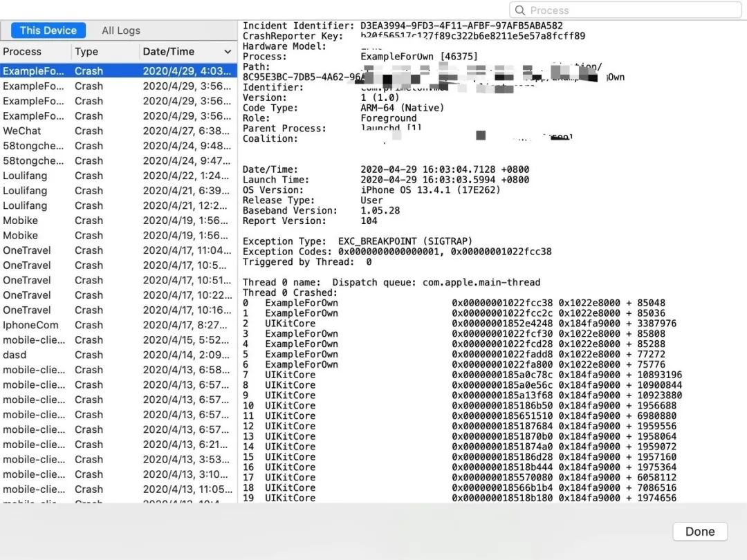Select the IphoneCom crash log row
Image resolution: width=747 pixels, height=560 pixels.
click(x=119, y=325)
